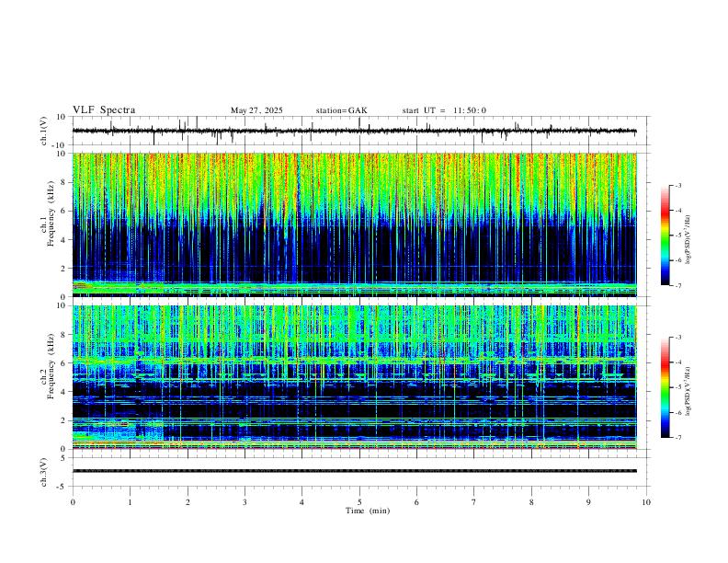Click the ch.1 spectrogram color scale bar
Viewport: 728px width, 563px height.
click(665, 236)
